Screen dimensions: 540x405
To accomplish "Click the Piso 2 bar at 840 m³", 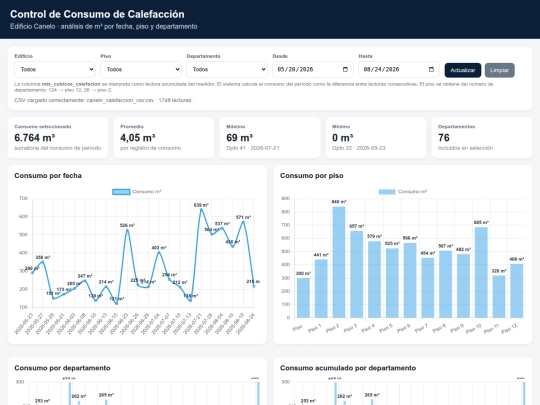I will tap(339, 262).
